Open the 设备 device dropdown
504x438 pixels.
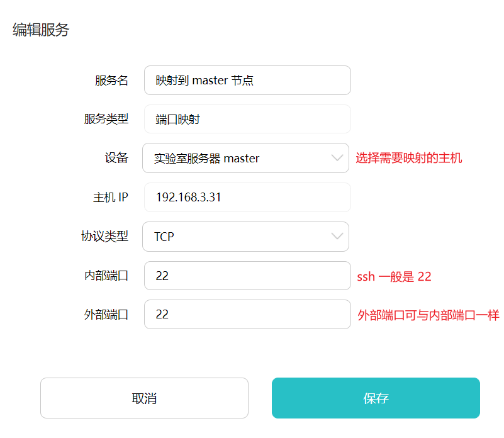(245, 158)
